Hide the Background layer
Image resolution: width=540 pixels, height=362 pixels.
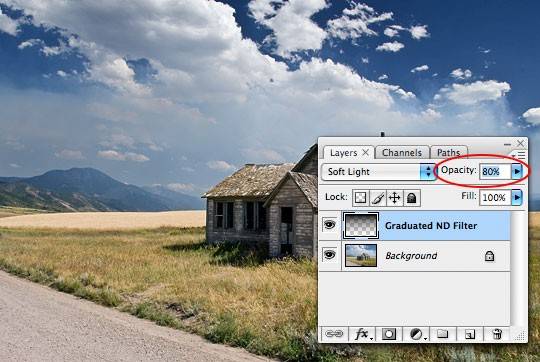tap(330, 255)
